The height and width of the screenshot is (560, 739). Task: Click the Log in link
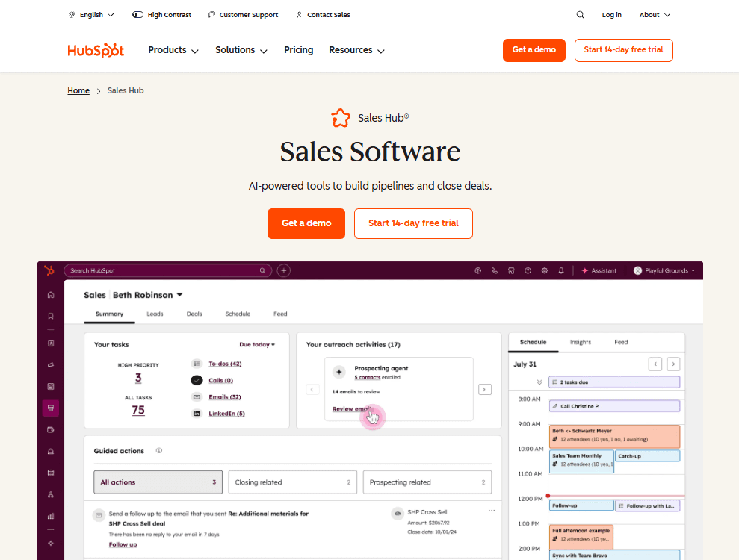611,15
